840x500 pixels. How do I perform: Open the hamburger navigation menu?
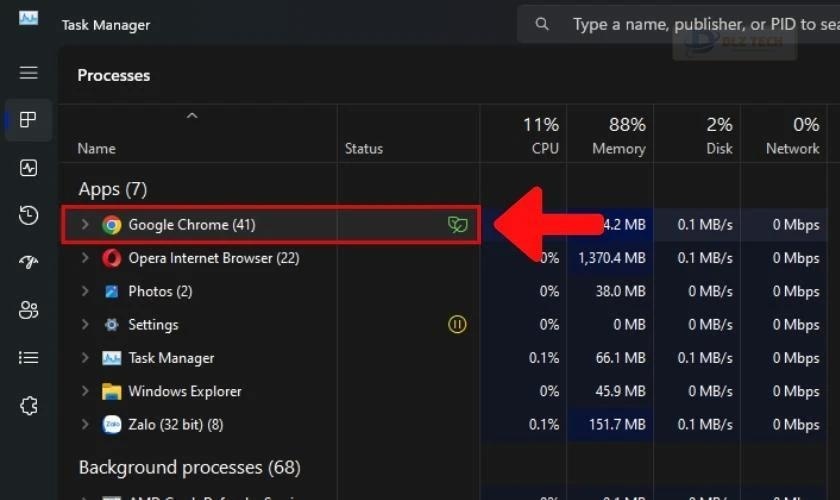click(x=28, y=72)
